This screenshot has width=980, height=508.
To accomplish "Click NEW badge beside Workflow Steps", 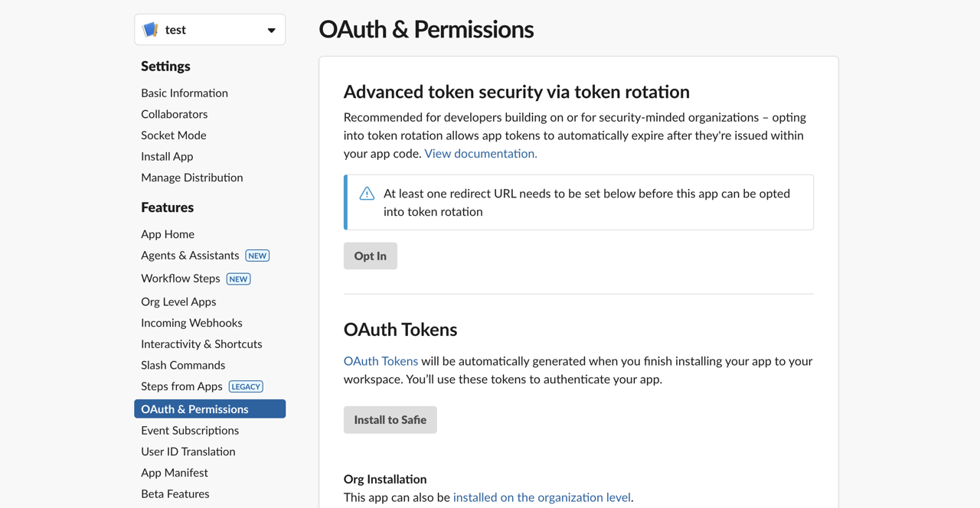I will click(x=239, y=279).
